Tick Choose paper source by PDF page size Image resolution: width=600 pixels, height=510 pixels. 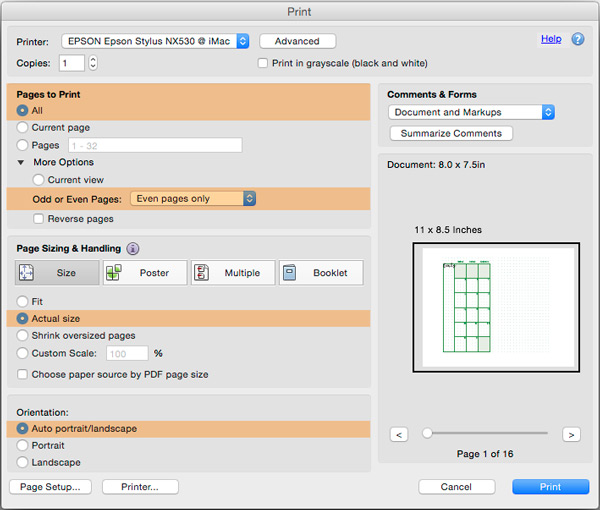coord(22,374)
